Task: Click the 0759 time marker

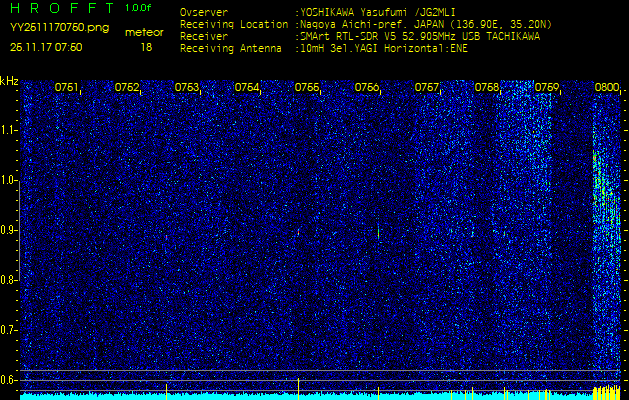Action: (x=548, y=87)
